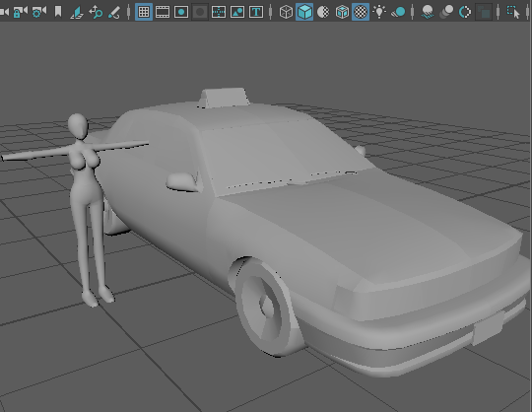532x412 pixels.
Task: Select Smooth Shade All blue cube icon
Action: 304,12
